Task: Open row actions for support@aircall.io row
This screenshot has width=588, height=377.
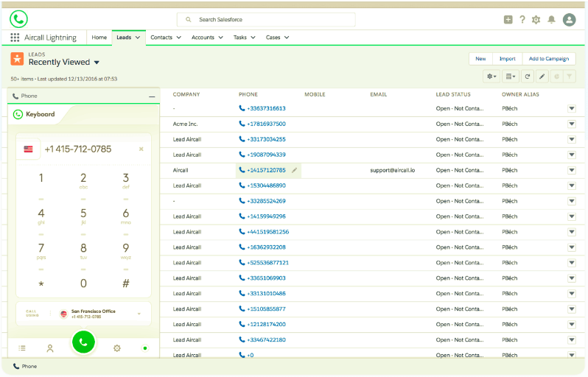Action: coord(572,171)
